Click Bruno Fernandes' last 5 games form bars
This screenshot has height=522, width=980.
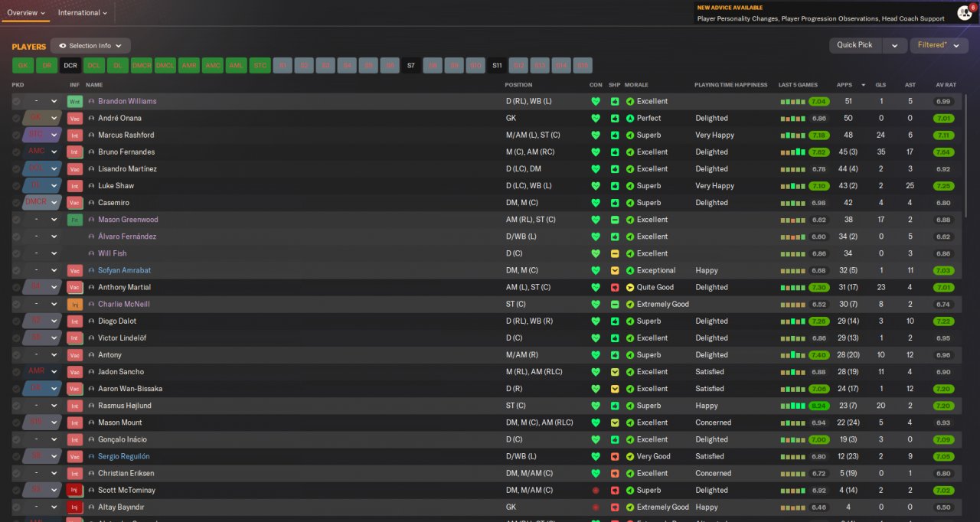(793, 152)
